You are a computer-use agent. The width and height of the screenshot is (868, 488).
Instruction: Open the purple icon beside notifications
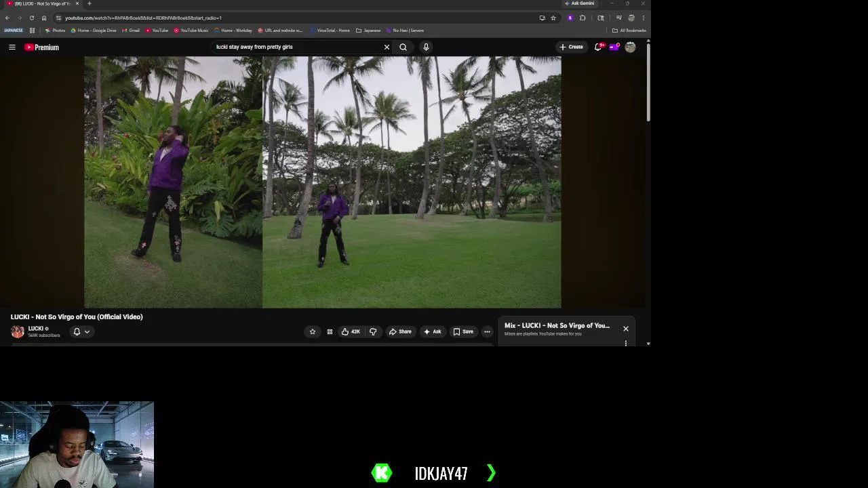tap(614, 47)
